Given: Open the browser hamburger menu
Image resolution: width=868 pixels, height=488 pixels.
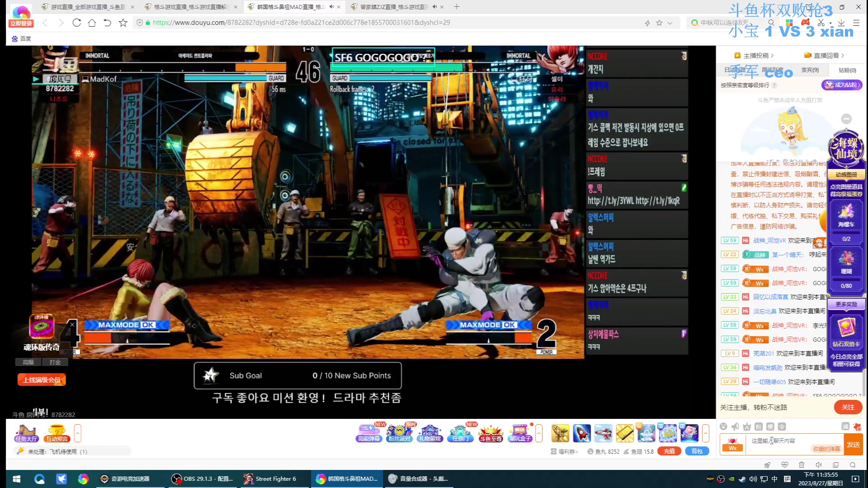Looking at the screenshot, I should 856,23.
